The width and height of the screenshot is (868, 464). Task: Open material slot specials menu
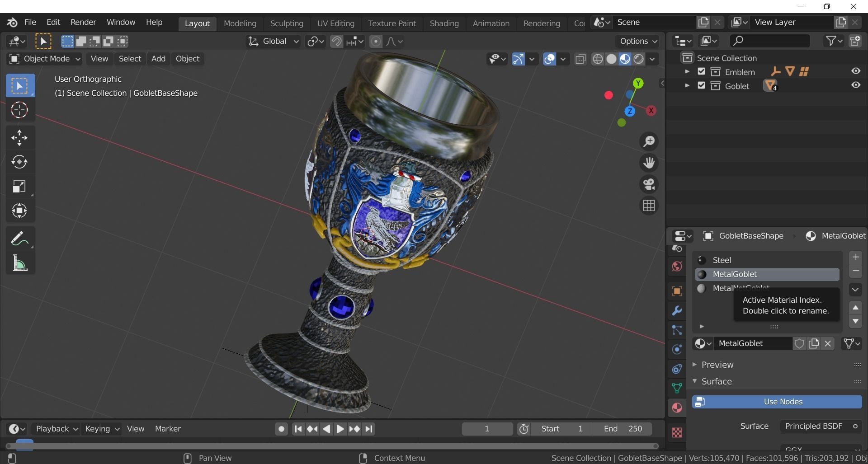[x=855, y=290]
